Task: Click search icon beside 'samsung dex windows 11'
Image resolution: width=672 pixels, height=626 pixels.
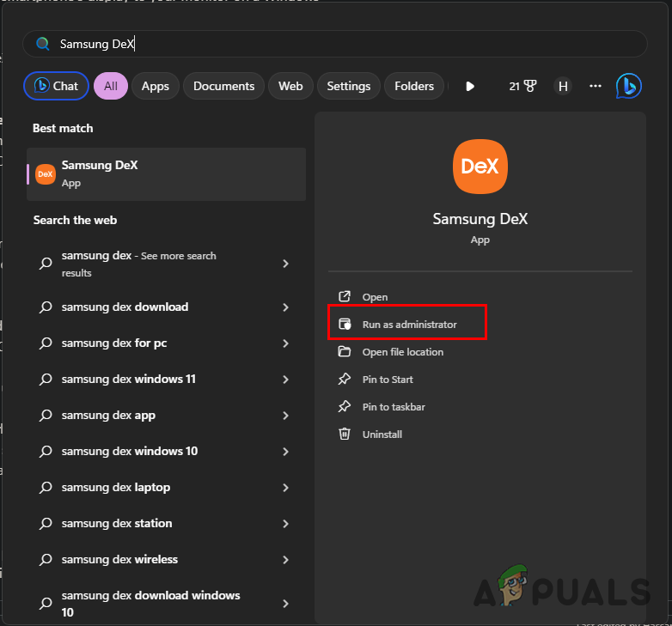Action: tap(46, 380)
